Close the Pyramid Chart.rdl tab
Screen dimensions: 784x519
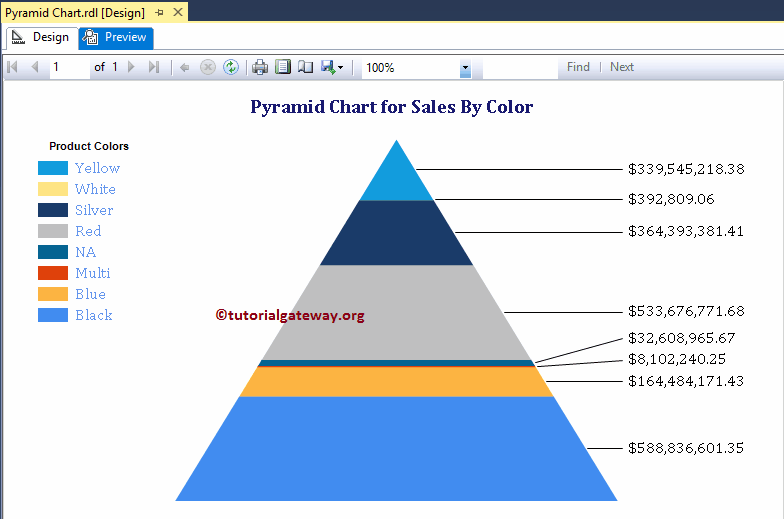pyautogui.click(x=178, y=12)
